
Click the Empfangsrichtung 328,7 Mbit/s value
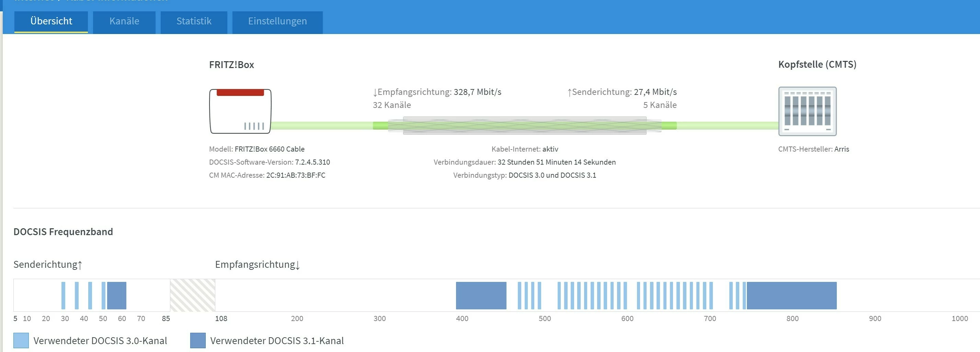coord(477,92)
